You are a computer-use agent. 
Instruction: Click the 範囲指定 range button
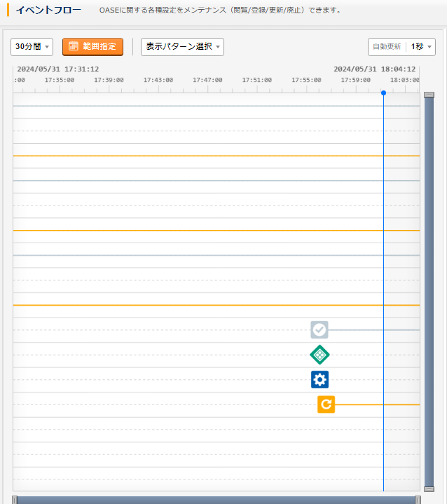[x=92, y=47]
